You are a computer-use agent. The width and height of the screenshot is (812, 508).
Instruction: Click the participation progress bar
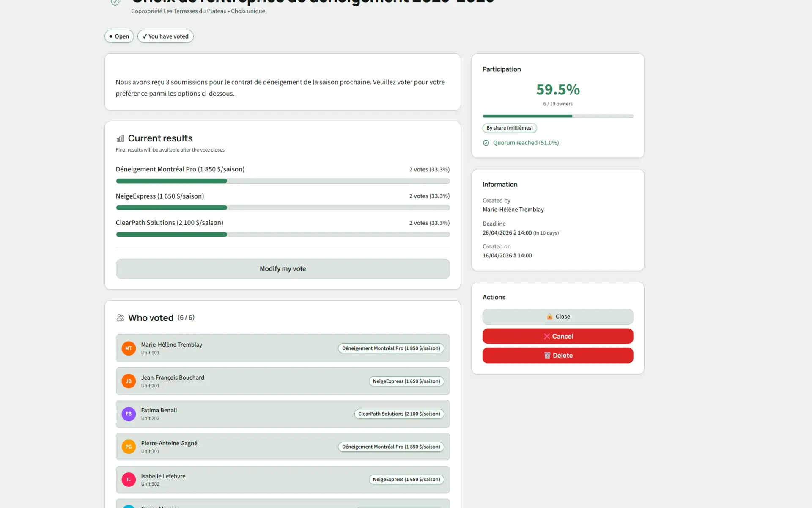point(557,116)
